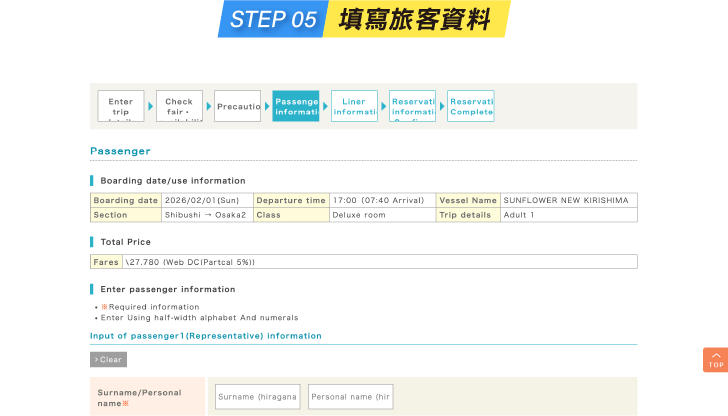Click arrow before the Passenger information step
The width and height of the screenshot is (728, 416).
267,106
